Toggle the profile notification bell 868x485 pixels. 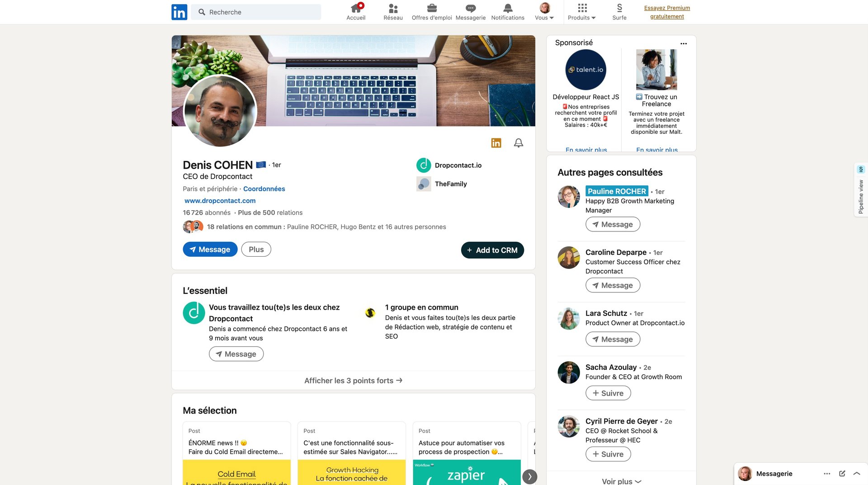pos(519,143)
